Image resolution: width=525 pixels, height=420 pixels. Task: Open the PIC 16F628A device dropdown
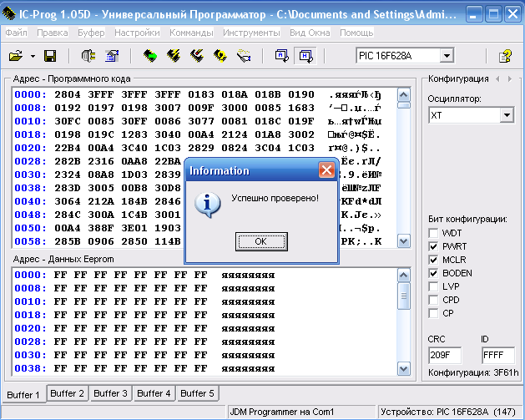[447, 56]
